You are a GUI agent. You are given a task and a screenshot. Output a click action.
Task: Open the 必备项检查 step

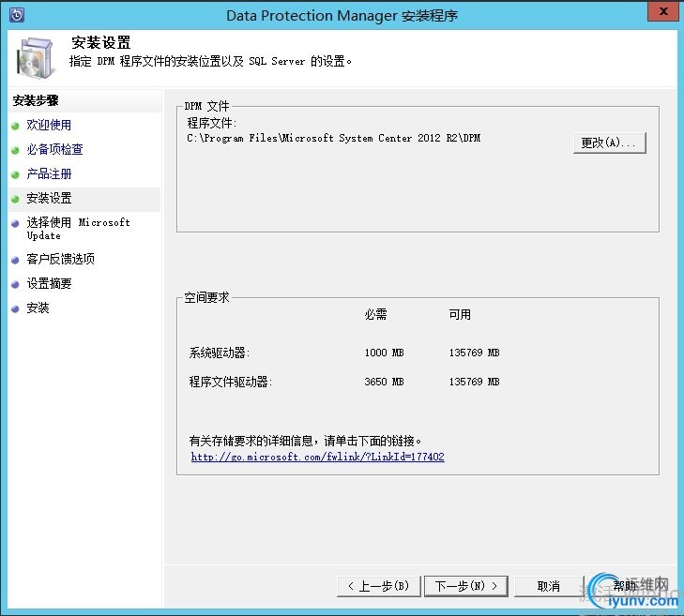coord(54,149)
